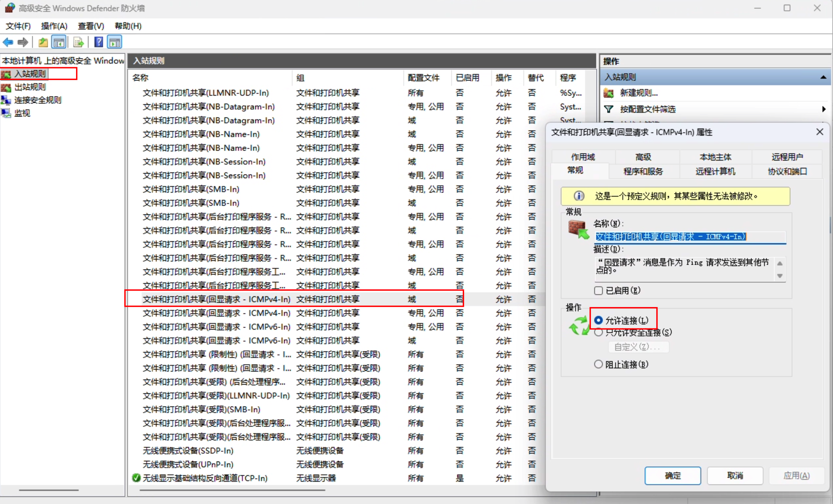Image resolution: width=833 pixels, height=504 pixels.
Task: Switch to the 协议和端口 tab
Action: click(x=786, y=171)
